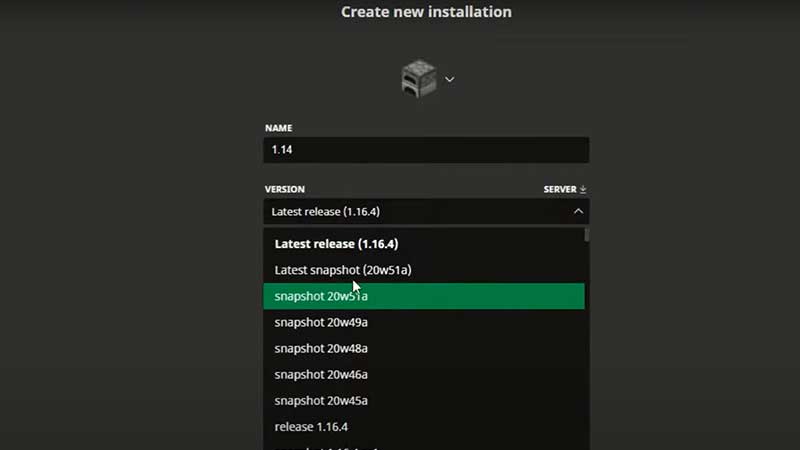This screenshot has height=450, width=800.
Task: Select snapshot 20w48a version
Action: point(321,348)
